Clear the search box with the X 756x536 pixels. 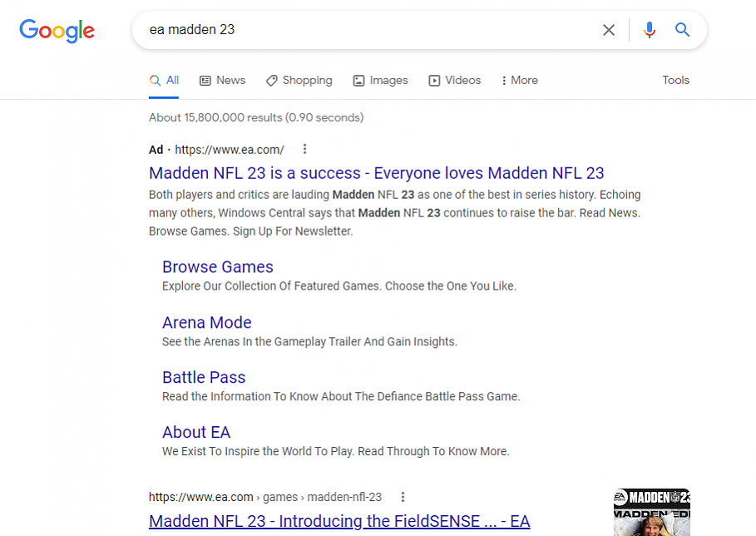609,30
